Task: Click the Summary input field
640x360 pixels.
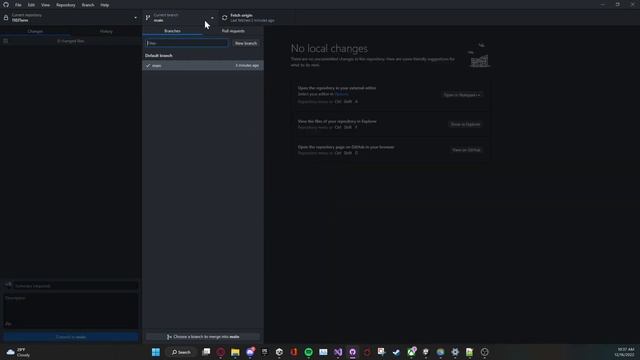Action: pyautogui.click(x=76, y=286)
